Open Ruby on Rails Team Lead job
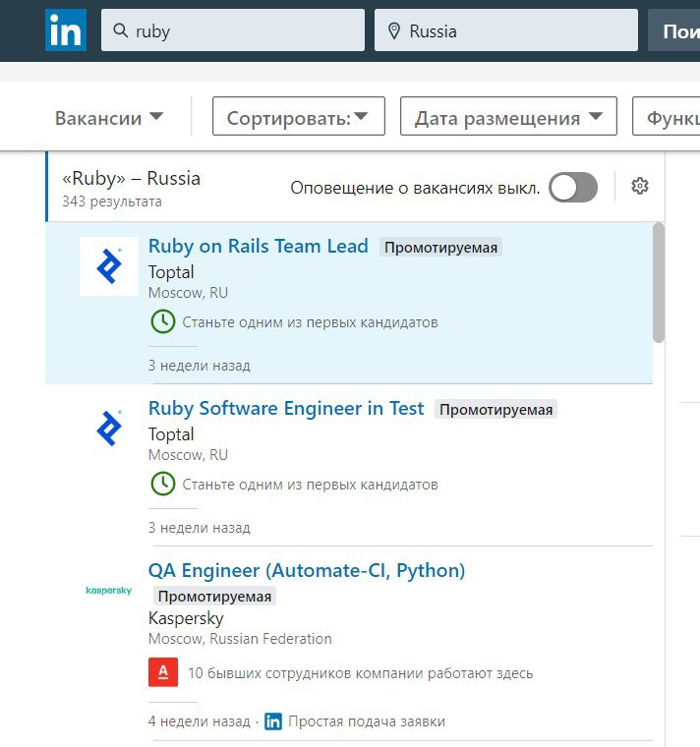Viewport: 700px width, 747px height. (x=259, y=247)
